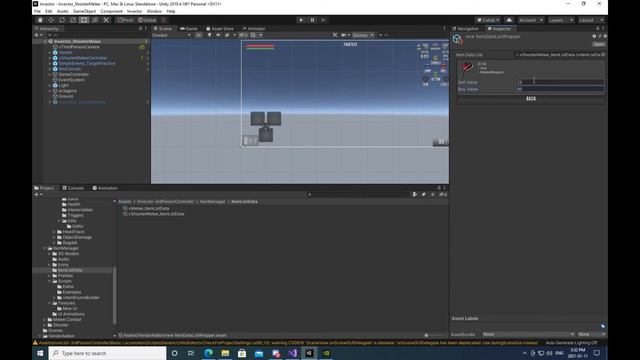640x360 pixels.
Task: Select the Rect tool in the toolbar
Action: (84, 20)
